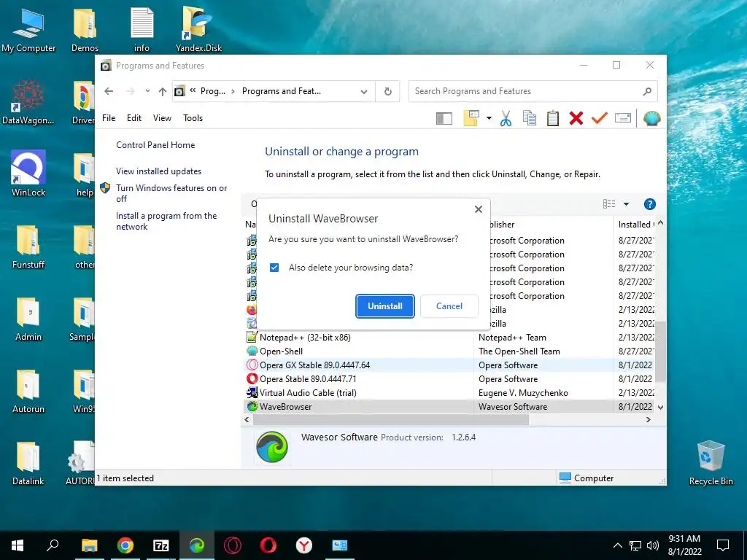
Task: Open the Windows Start menu
Action: tap(18, 545)
